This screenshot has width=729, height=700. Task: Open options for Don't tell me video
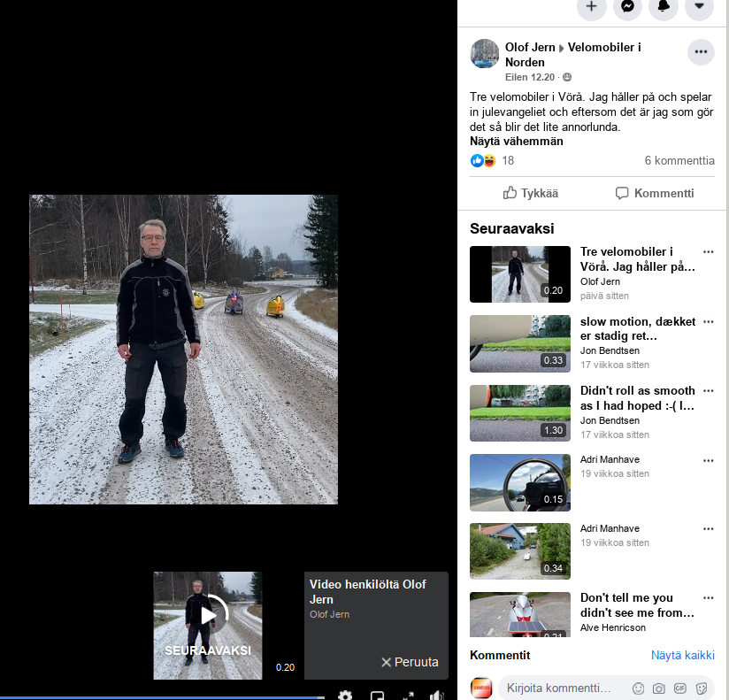coord(708,598)
